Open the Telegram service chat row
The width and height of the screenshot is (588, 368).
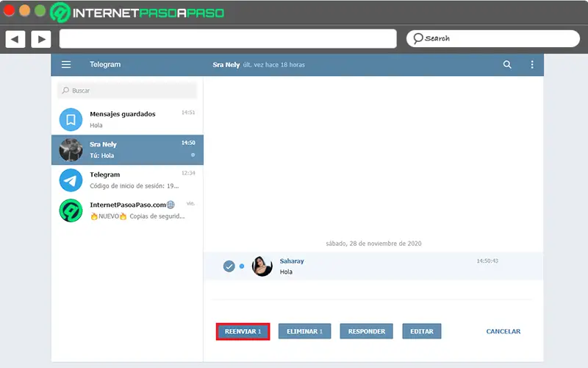pyautogui.click(x=127, y=180)
